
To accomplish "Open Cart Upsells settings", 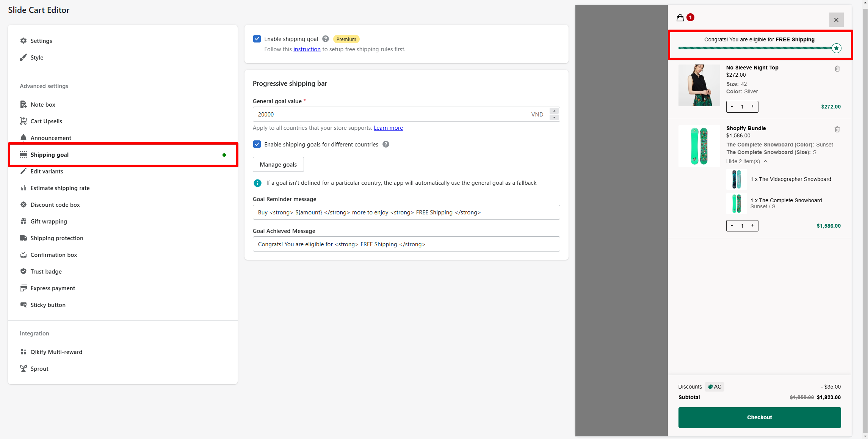I will (46, 121).
